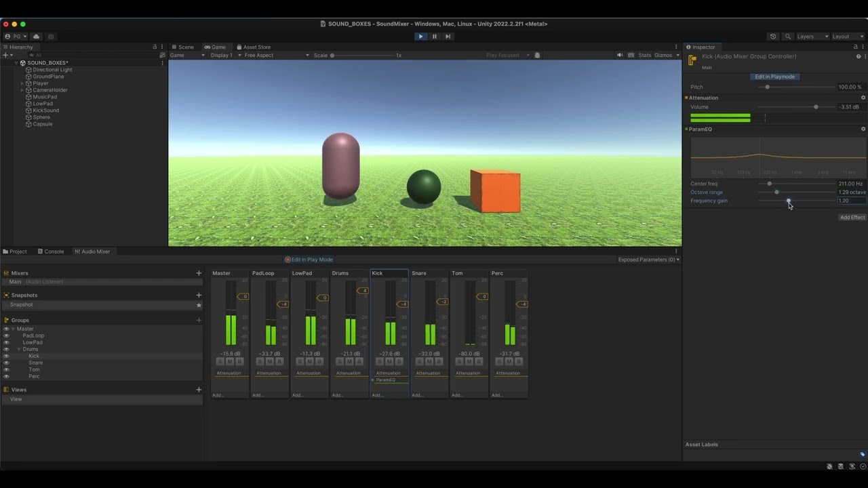Toggle visibility eye for the Tom group
Image resolution: width=868 pixels, height=488 pixels.
coord(6,369)
